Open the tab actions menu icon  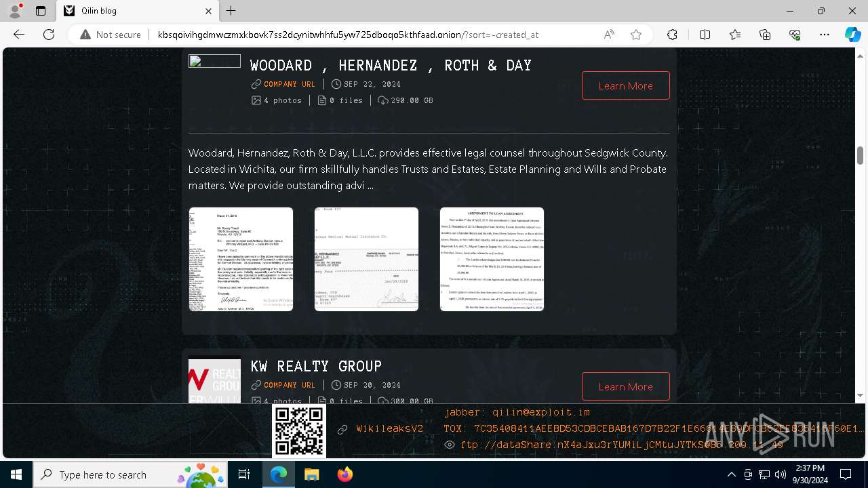click(x=41, y=11)
